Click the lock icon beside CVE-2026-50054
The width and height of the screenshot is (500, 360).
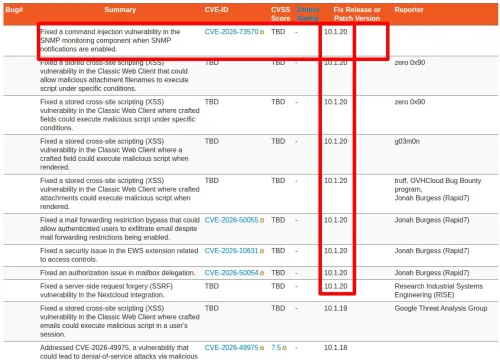pos(262,273)
